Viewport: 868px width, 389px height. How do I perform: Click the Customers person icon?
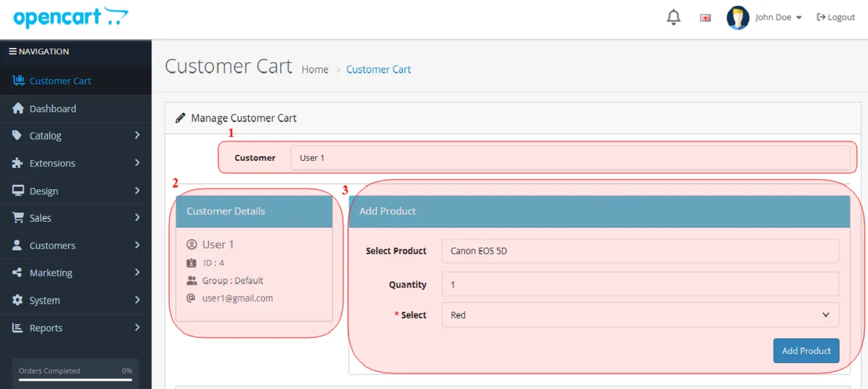[x=17, y=245]
